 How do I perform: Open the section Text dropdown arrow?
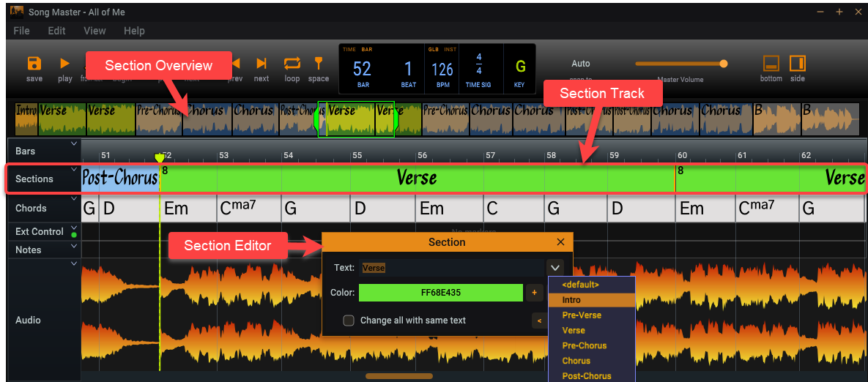coord(555,268)
